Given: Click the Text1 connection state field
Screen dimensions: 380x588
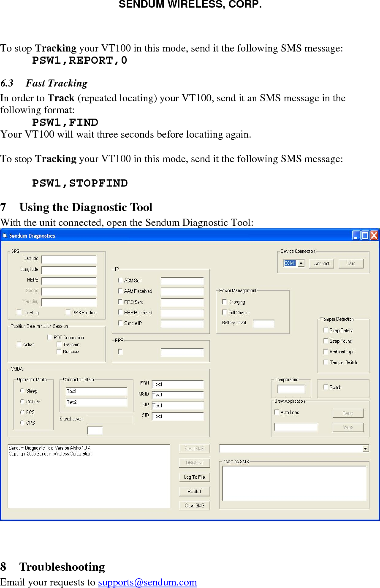Looking at the screenshot, I should point(97,391).
